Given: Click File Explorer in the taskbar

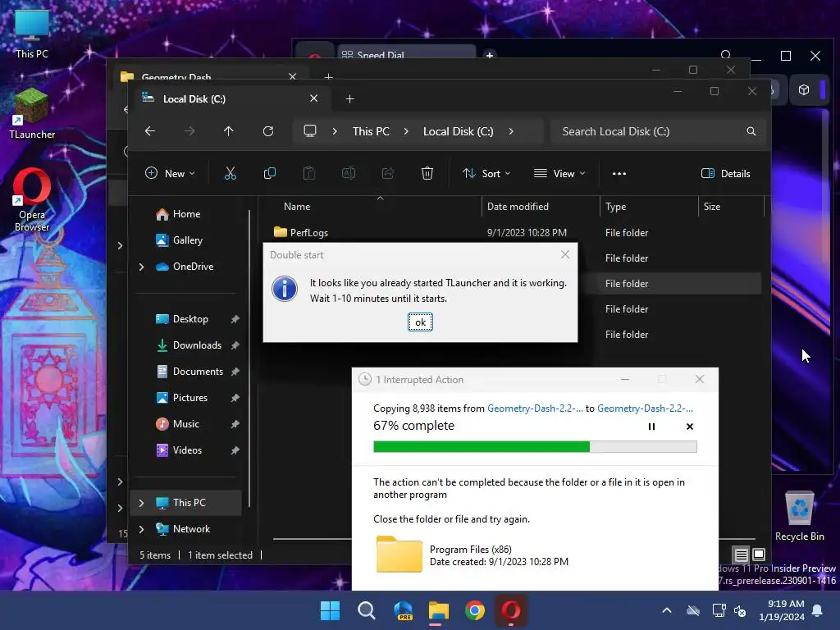Looking at the screenshot, I should pyautogui.click(x=439, y=610).
